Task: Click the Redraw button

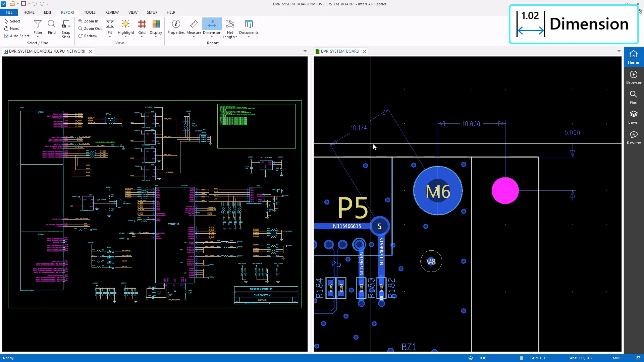Action: click(88, 36)
